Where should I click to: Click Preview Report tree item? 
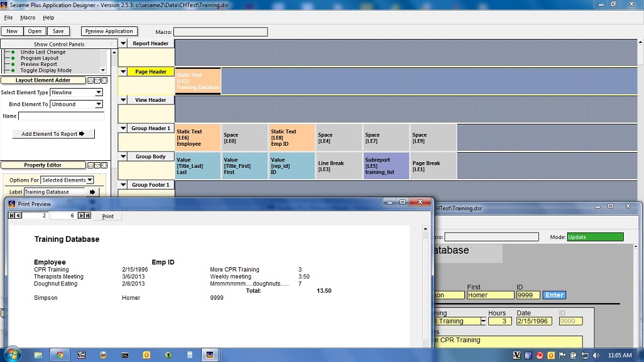point(38,64)
